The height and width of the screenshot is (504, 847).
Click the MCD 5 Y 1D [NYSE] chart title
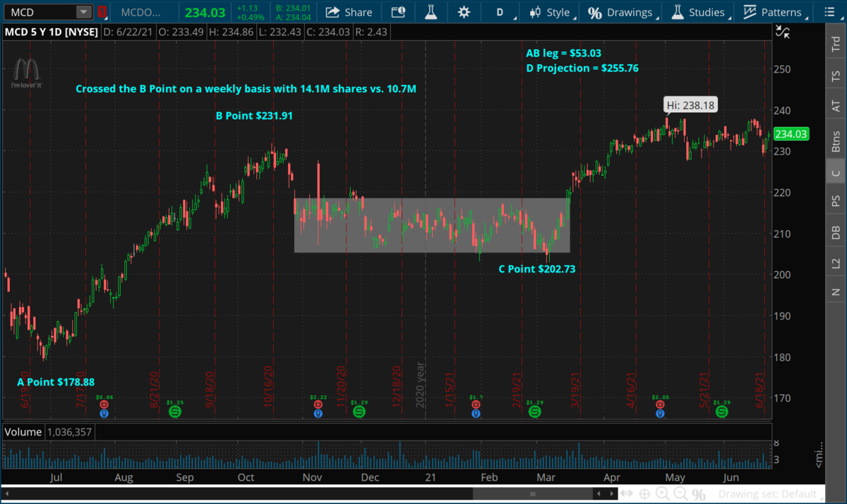tap(52, 32)
